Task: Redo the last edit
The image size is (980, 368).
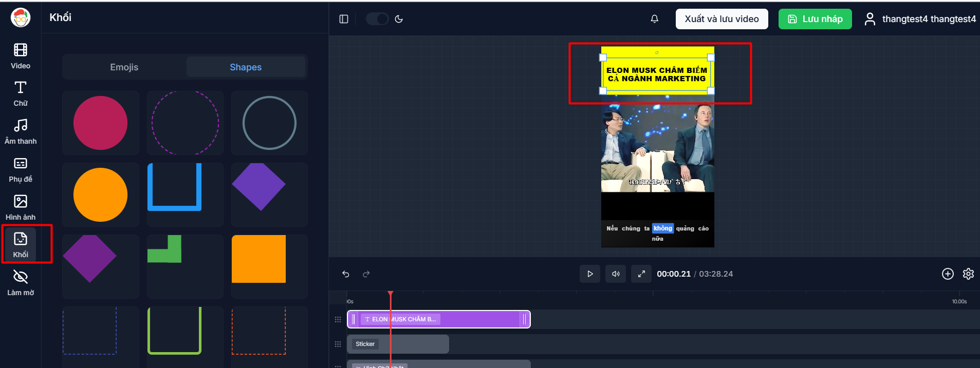Action: click(366, 274)
